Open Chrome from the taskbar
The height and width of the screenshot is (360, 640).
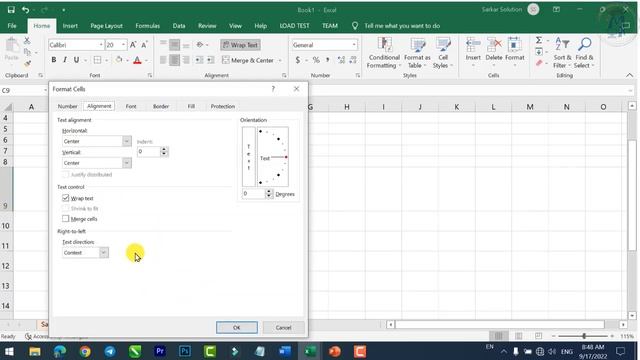click(85, 351)
